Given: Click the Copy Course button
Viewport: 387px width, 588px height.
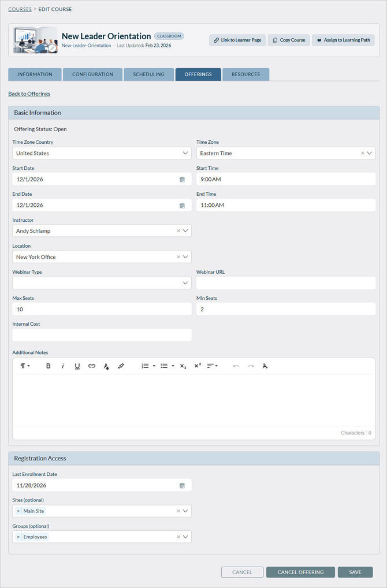Looking at the screenshot, I should click(x=289, y=40).
